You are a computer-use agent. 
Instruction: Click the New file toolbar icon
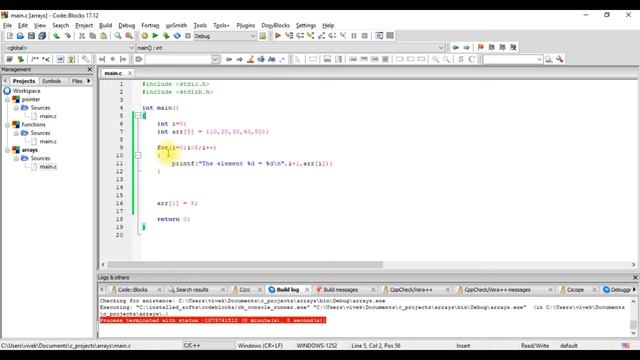(x=9, y=36)
